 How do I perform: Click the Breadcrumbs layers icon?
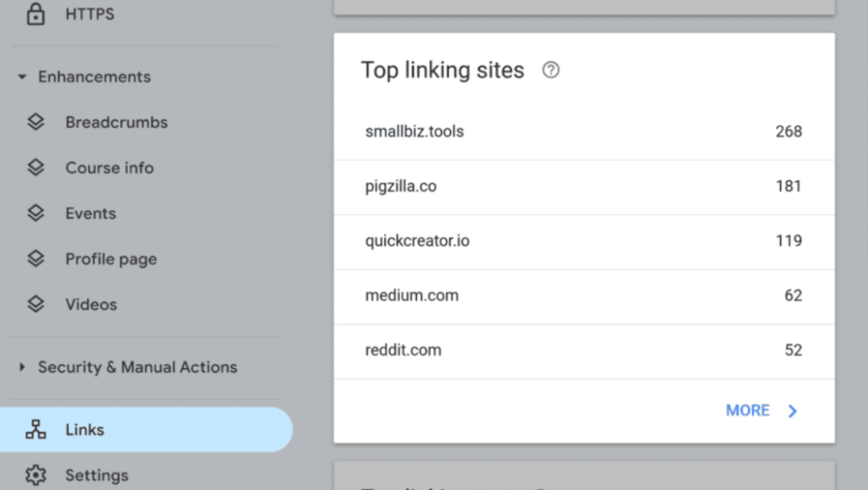[36, 122]
